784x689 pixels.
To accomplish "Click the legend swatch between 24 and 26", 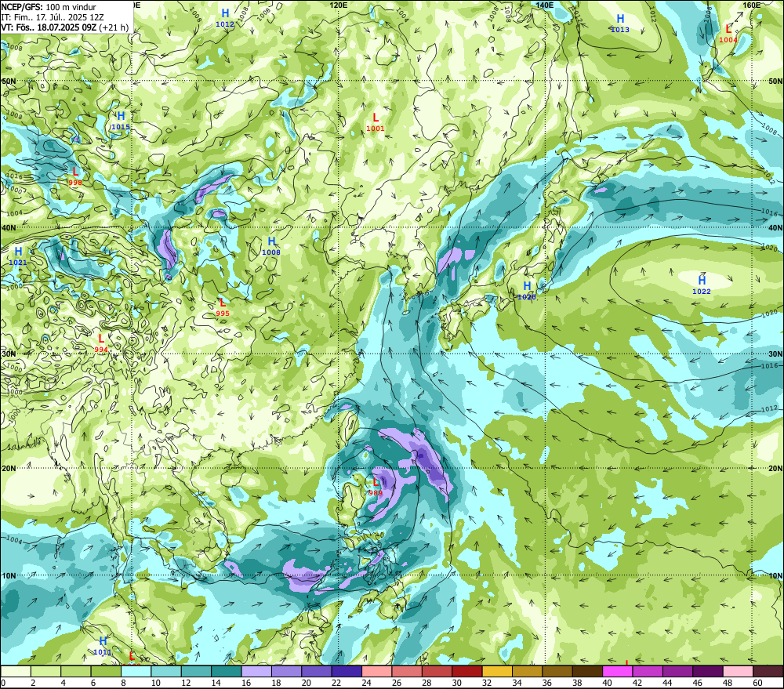I will pyautogui.click(x=377, y=671).
